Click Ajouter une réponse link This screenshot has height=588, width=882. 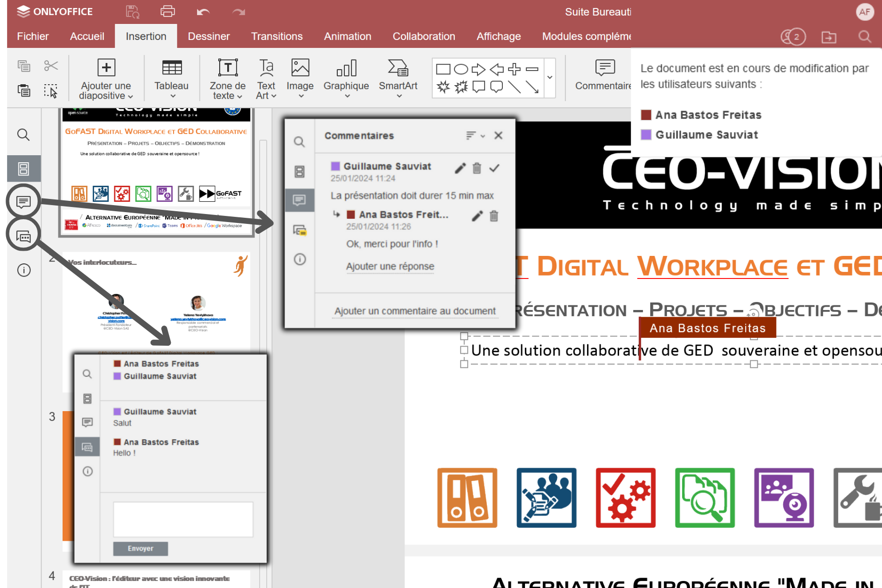point(390,266)
